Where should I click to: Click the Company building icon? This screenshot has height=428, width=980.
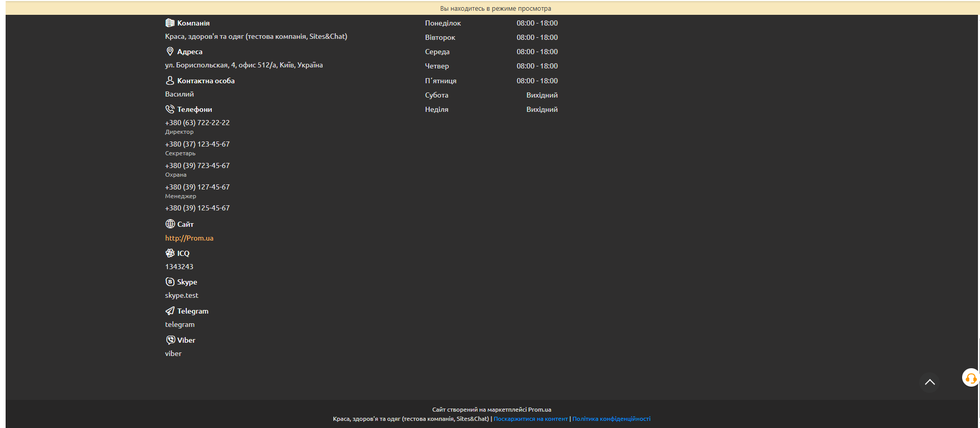pyautogui.click(x=170, y=23)
